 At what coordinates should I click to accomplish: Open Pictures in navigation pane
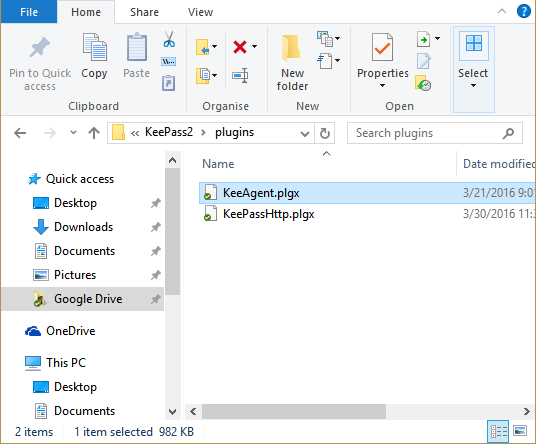pos(75,275)
